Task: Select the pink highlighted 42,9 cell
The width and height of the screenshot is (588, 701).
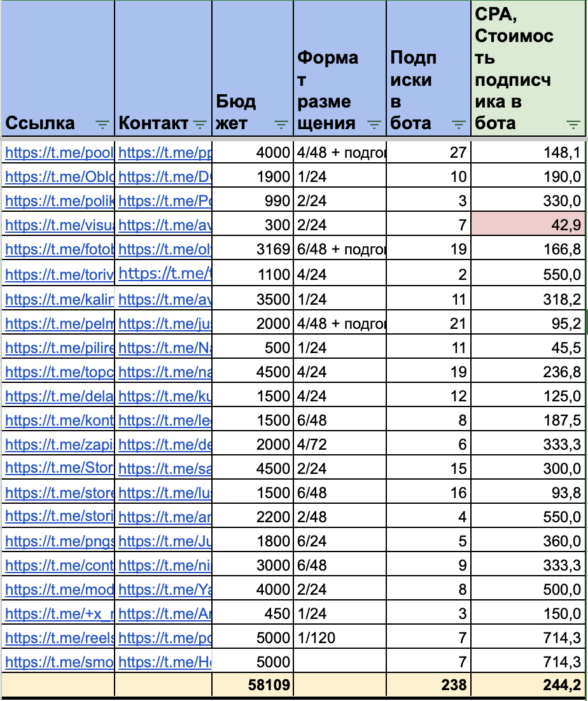Action: [x=528, y=223]
